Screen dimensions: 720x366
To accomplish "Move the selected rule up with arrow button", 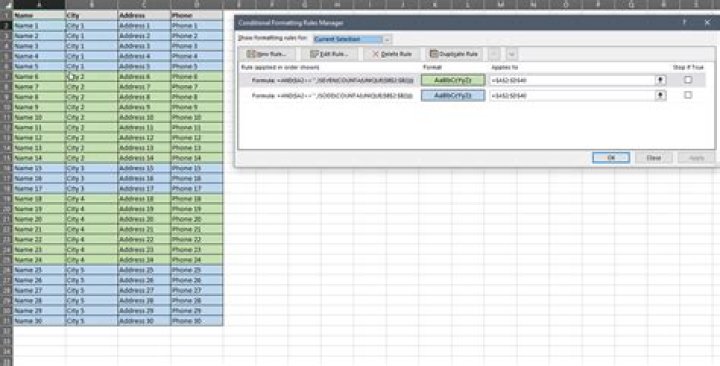I will click(494, 54).
